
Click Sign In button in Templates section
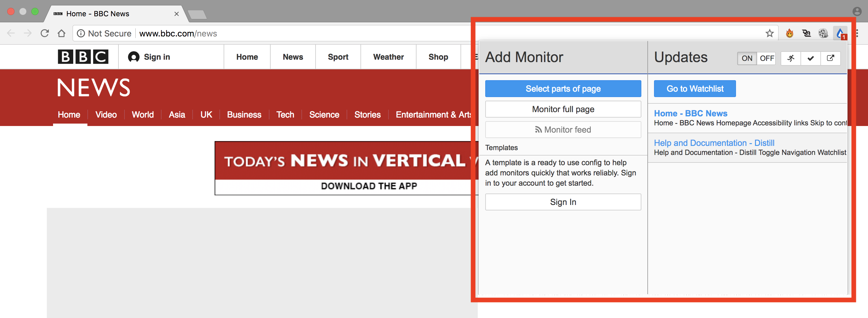pyautogui.click(x=563, y=202)
